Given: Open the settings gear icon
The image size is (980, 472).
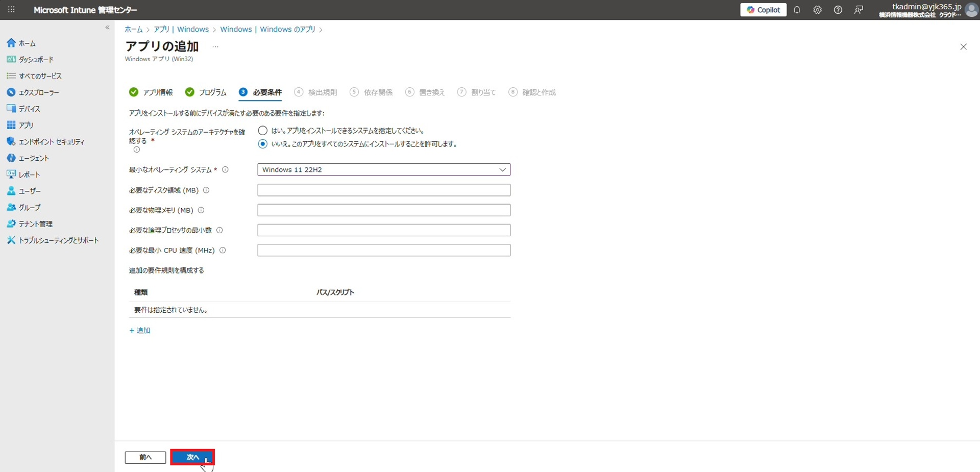Looking at the screenshot, I should [817, 10].
